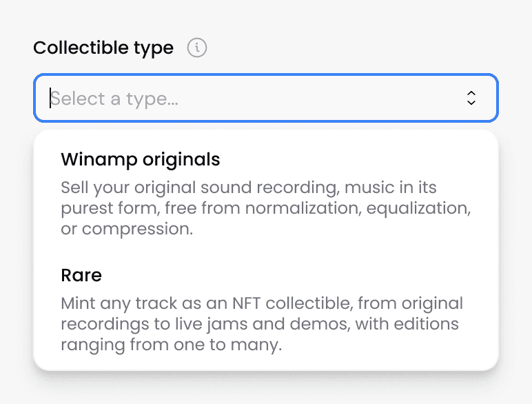Screen dimensions: 532x404
Task: Show help via the circled 'i' icon
Action: coord(197,48)
